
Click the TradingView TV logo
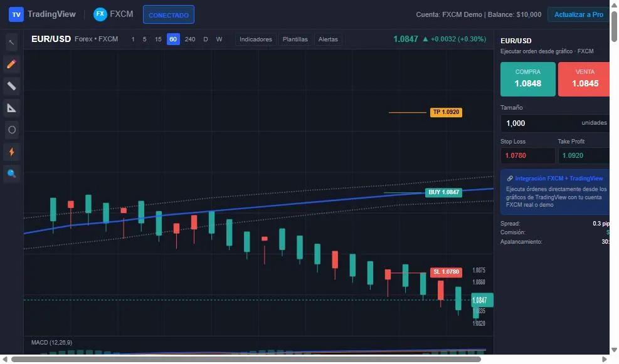pos(16,14)
